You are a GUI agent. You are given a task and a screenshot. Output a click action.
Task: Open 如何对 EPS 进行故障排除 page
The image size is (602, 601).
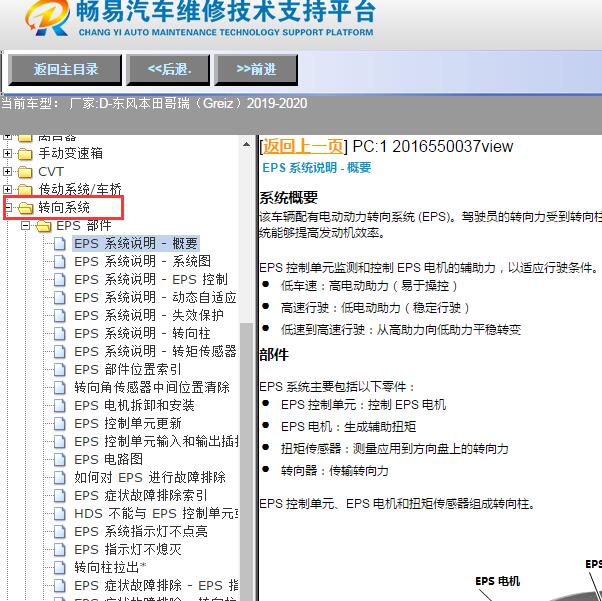(x=150, y=478)
